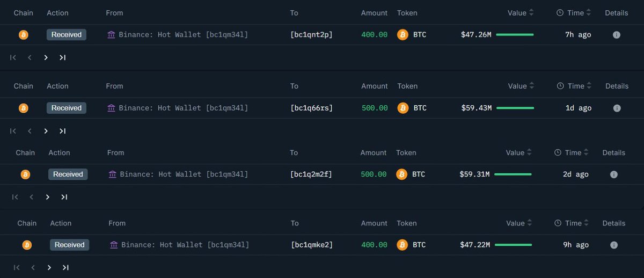Open Binance: Hot Wallet link in the [bc1qmke2] row
Screen dimensions: 644x278
coord(185,245)
